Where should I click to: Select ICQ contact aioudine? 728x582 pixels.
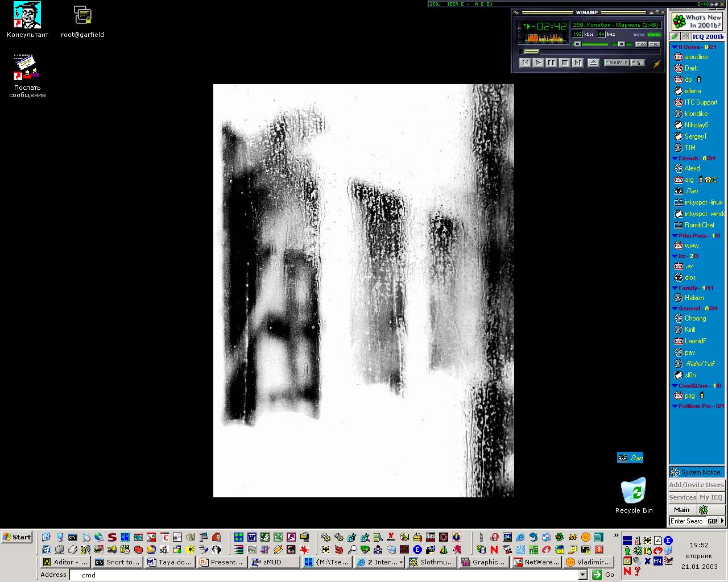pyautogui.click(x=696, y=57)
